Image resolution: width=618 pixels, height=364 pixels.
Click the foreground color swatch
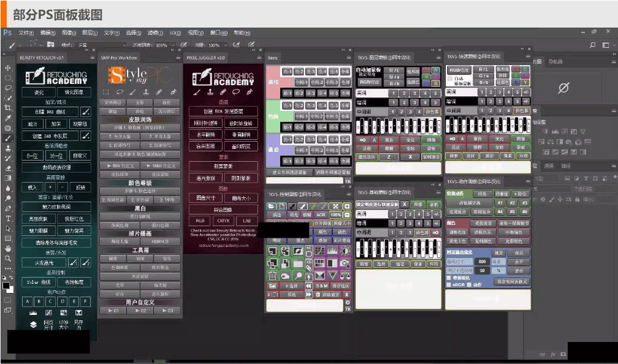(6, 286)
